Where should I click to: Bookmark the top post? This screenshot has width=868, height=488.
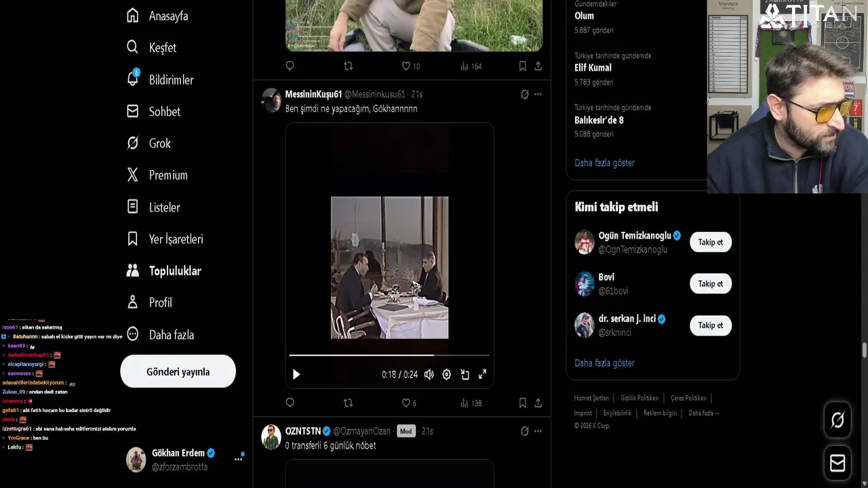[x=522, y=66]
